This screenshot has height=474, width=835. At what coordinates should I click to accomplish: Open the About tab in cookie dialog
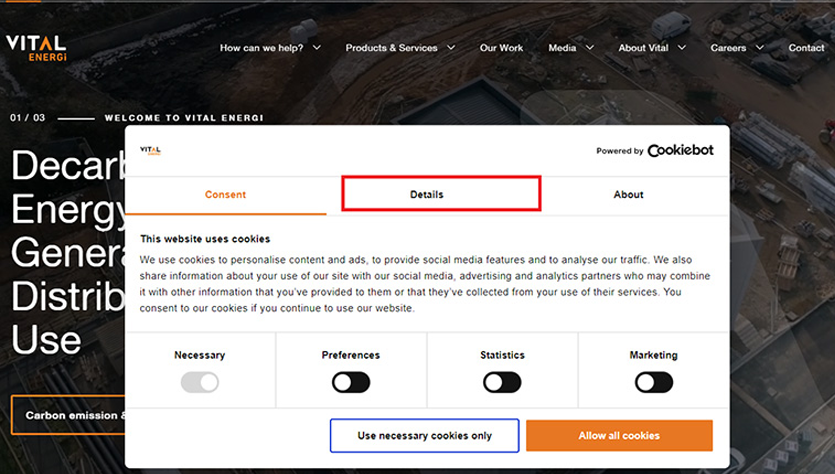[628, 195]
